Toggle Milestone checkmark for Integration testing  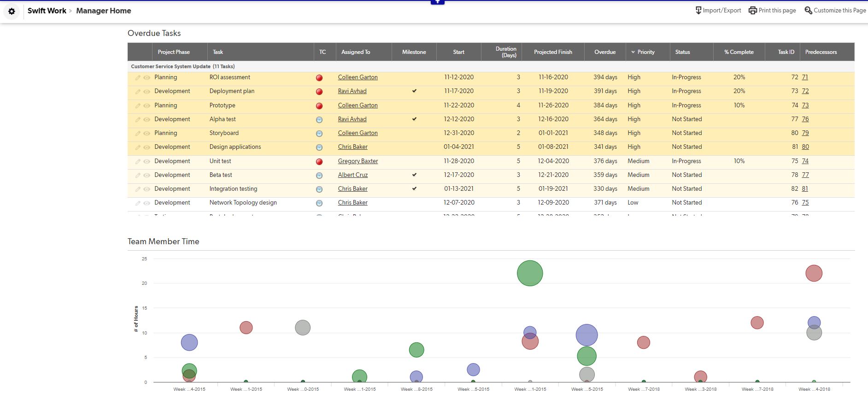click(414, 188)
